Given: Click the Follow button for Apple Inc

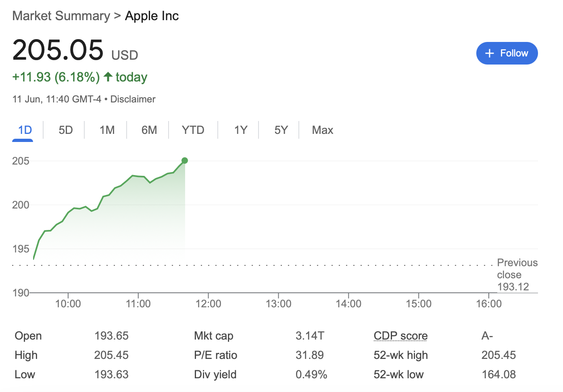Looking at the screenshot, I should pos(507,53).
